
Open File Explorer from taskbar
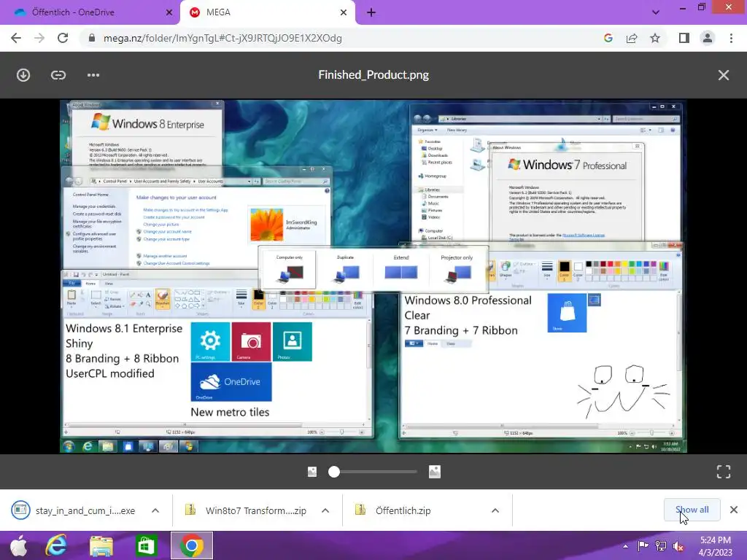point(101,545)
